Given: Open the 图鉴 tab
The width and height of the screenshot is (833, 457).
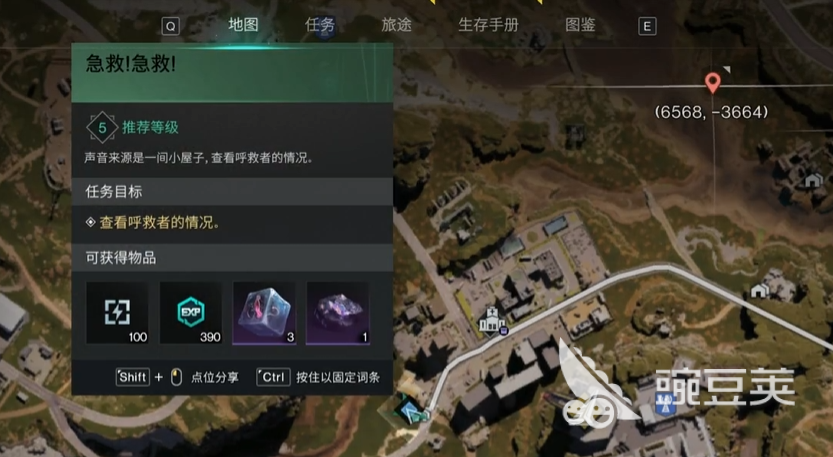Looking at the screenshot, I should coord(580,24).
